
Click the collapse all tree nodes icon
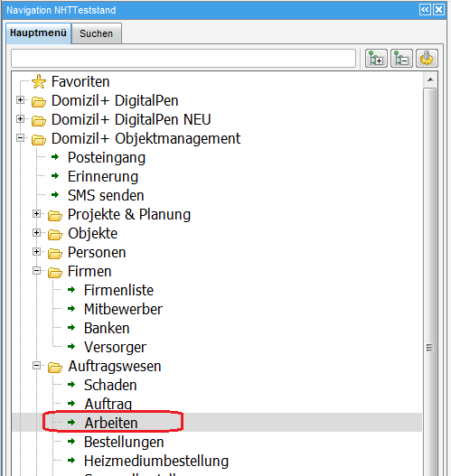point(401,58)
